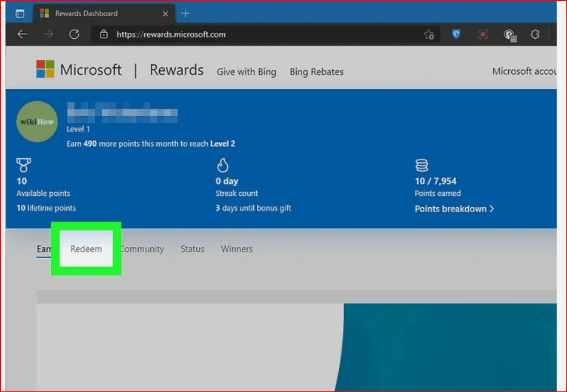Open the Rewards home link
567x392 pixels.
coord(176,70)
